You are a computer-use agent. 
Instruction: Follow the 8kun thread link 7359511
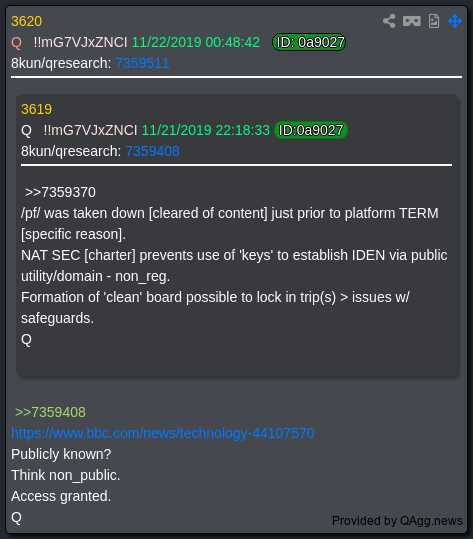click(142, 63)
